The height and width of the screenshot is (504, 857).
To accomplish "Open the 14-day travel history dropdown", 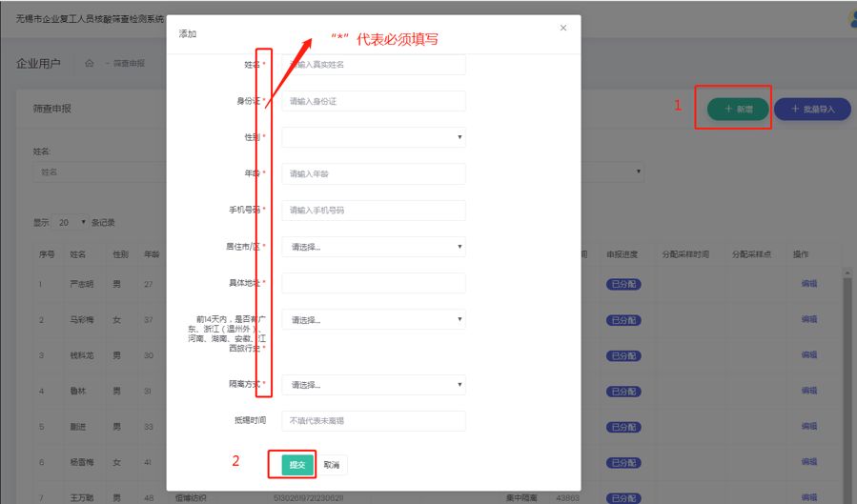I will [x=373, y=320].
